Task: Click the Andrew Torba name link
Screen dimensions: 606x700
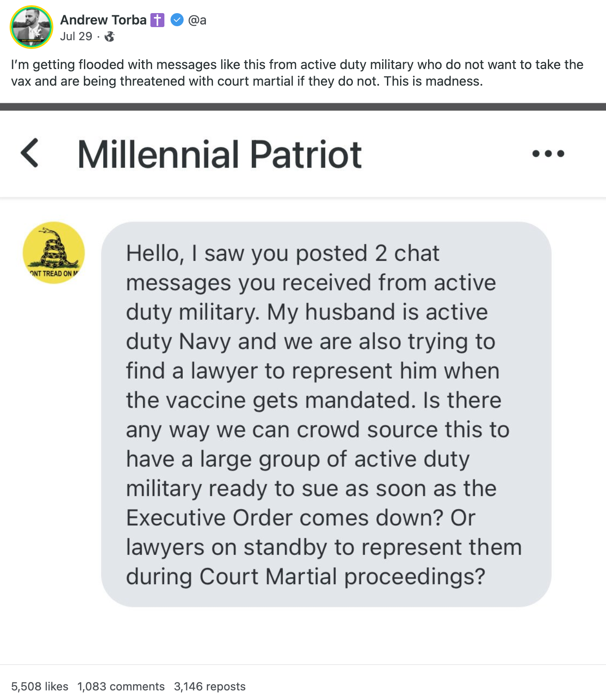Action: click(103, 20)
